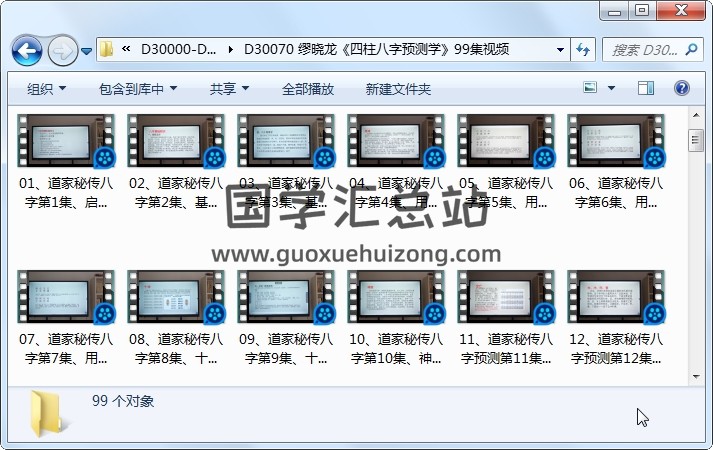Select video thumbnail 02、道家秘传八字第2集
Image resolution: width=713 pixels, height=450 pixels.
(176, 141)
